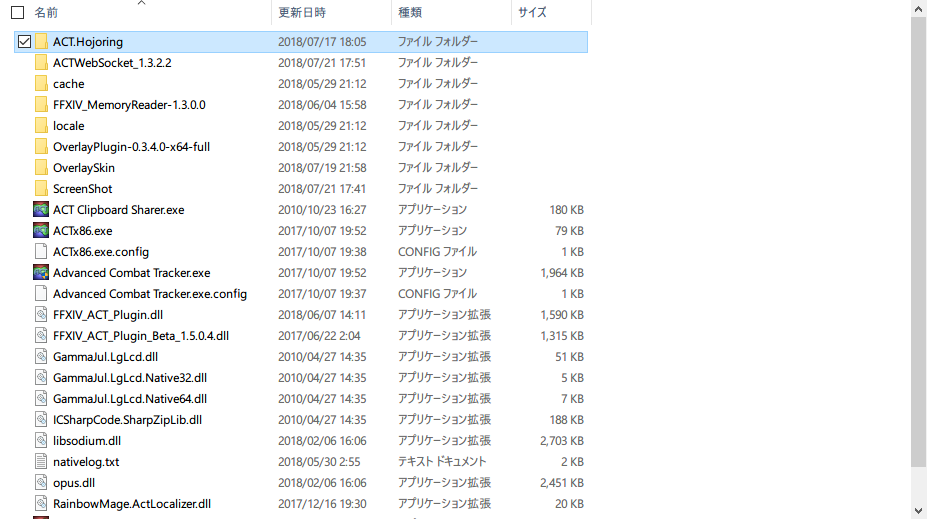This screenshot has width=927, height=519.
Task: Select the GammaJul.LgLcd.dll file name
Action: pyautogui.click(x=105, y=356)
